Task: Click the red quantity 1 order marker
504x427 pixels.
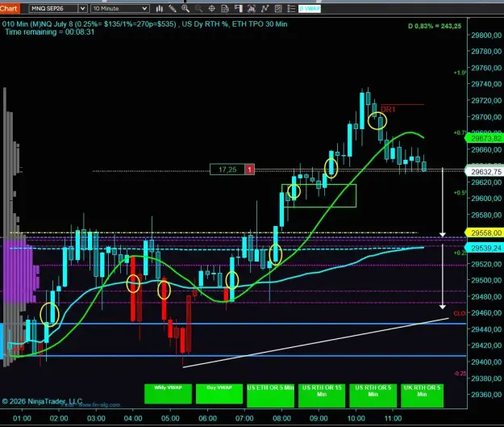Action: point(250,170)
